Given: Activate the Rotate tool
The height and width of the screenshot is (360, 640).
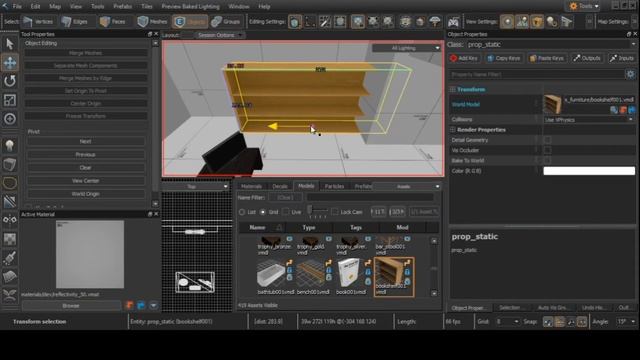Looking at the screenshot, I should tap(10, 81).
